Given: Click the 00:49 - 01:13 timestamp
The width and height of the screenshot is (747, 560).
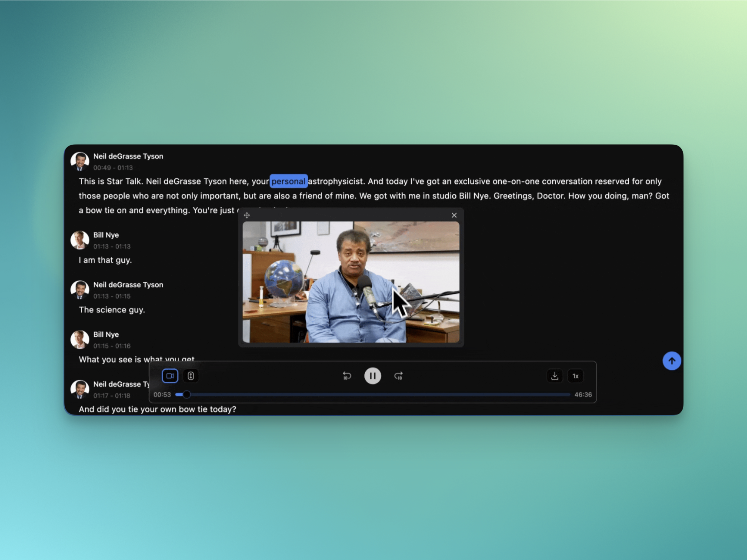Looking at the screenshot, I should point(113,168).
